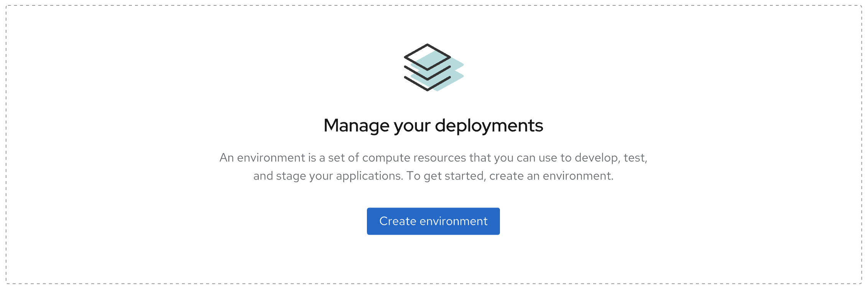Click the stacked layers icon
Screen dimensions: 868x290
tap(433, 68)
